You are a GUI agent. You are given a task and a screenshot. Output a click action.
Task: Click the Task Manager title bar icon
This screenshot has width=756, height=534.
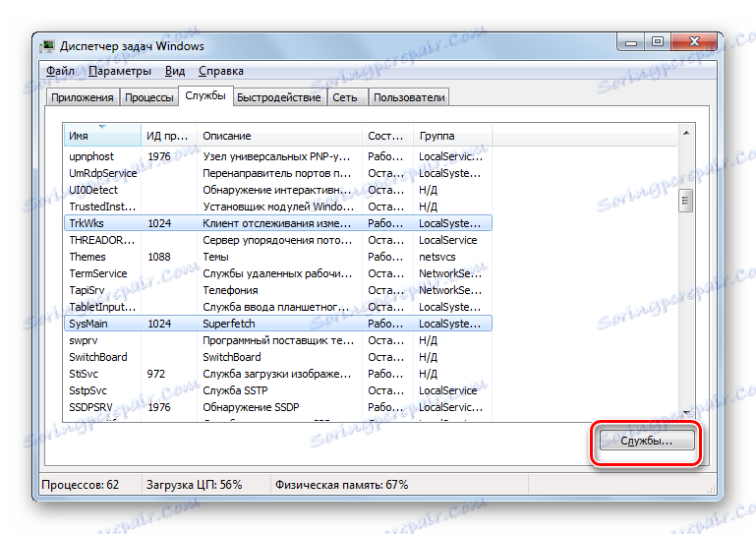[47, 46]
